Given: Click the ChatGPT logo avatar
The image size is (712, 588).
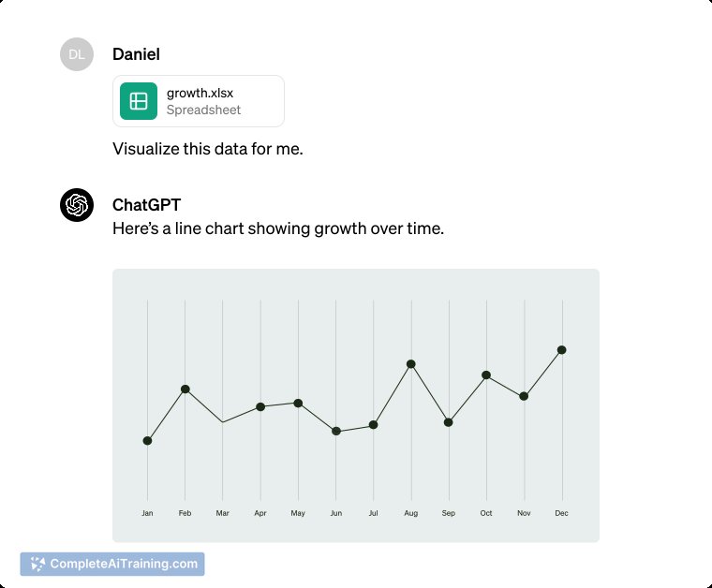Looking at the screenshot, I should tap(77, 205).
